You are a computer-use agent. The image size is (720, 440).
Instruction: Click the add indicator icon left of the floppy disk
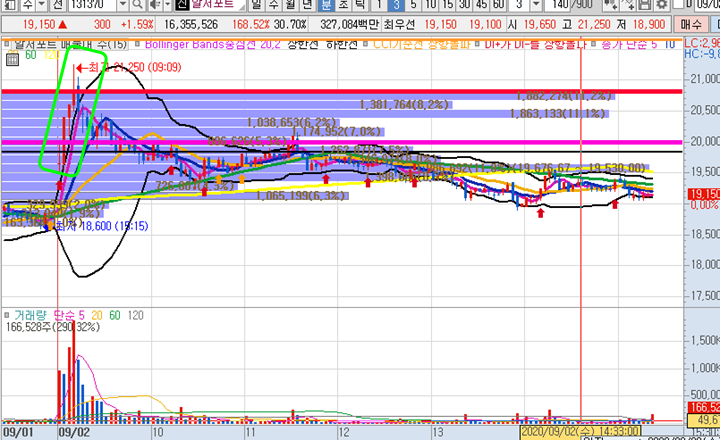628,5
